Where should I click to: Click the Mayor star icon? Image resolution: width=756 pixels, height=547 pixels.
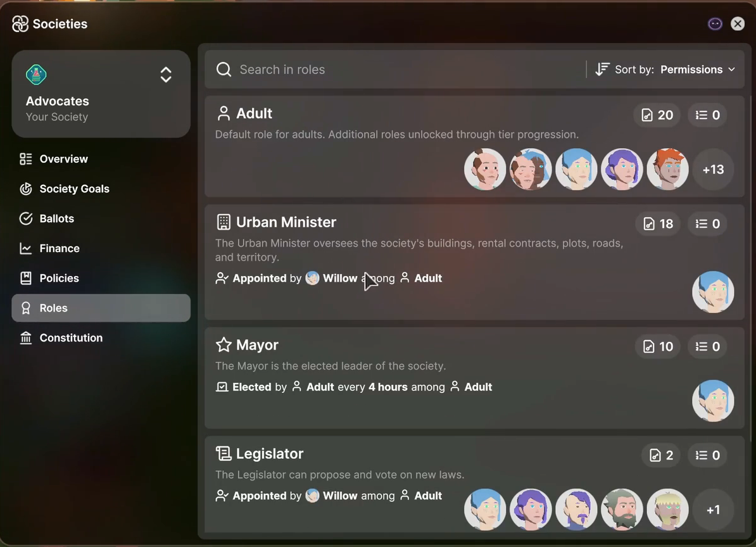[224, 345]
